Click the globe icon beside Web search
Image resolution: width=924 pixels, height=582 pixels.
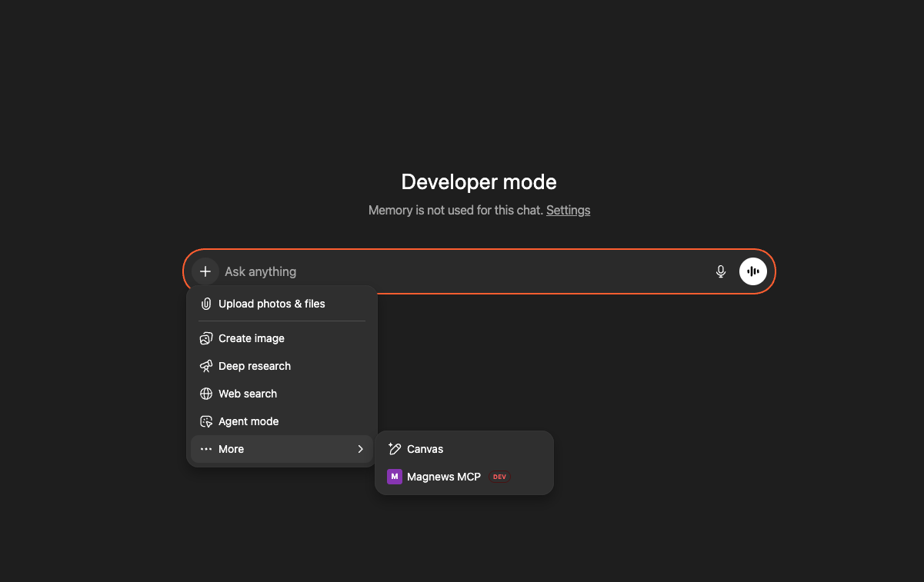206,394
